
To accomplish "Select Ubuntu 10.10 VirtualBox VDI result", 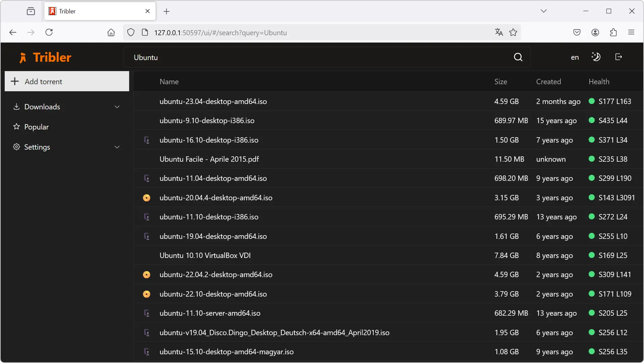I will point(388,255).
